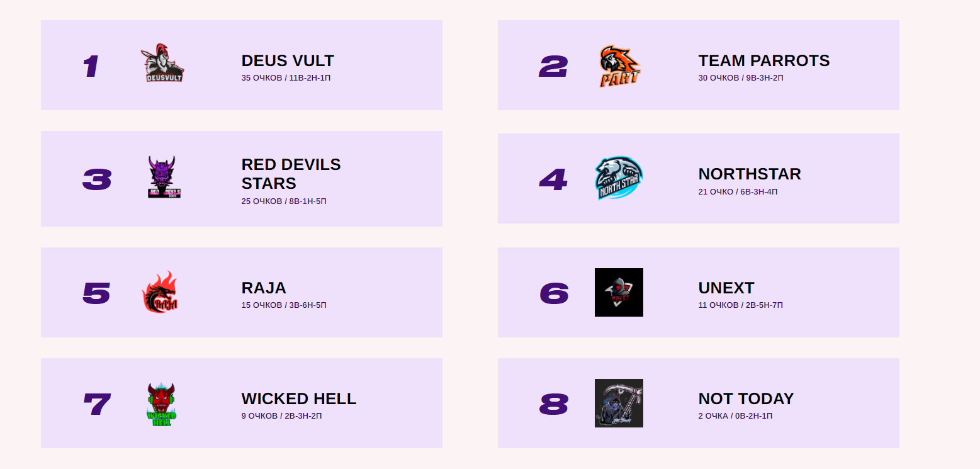Click the Deus Vult knight logo

coord(162,64)
